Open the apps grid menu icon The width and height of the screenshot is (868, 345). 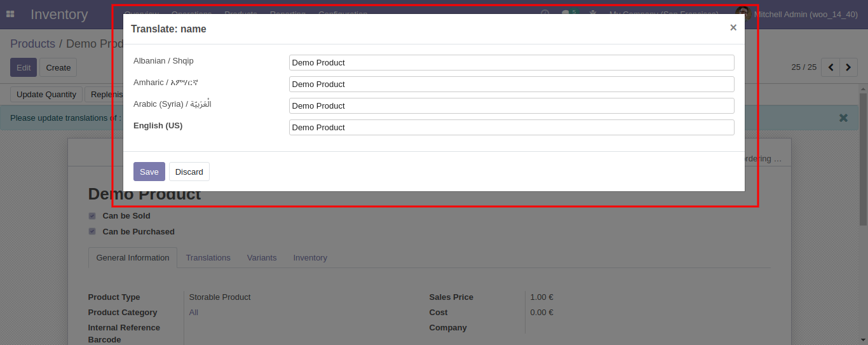coord(10,14)
